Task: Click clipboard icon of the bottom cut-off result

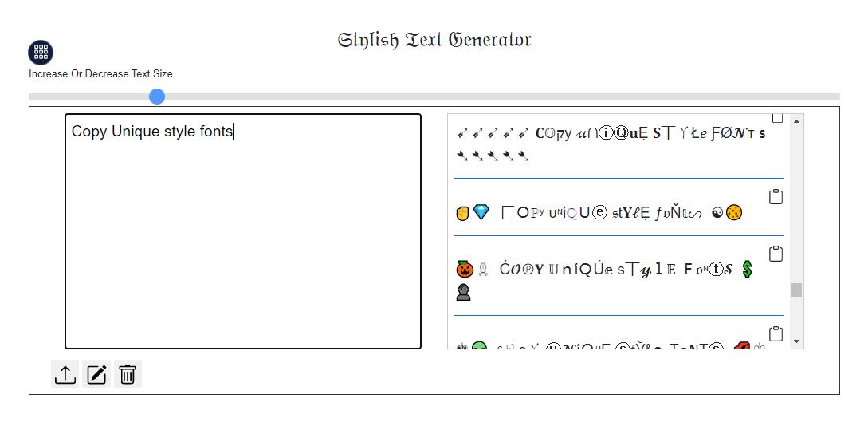Action: pyautogui.click(x=776, y=334)
